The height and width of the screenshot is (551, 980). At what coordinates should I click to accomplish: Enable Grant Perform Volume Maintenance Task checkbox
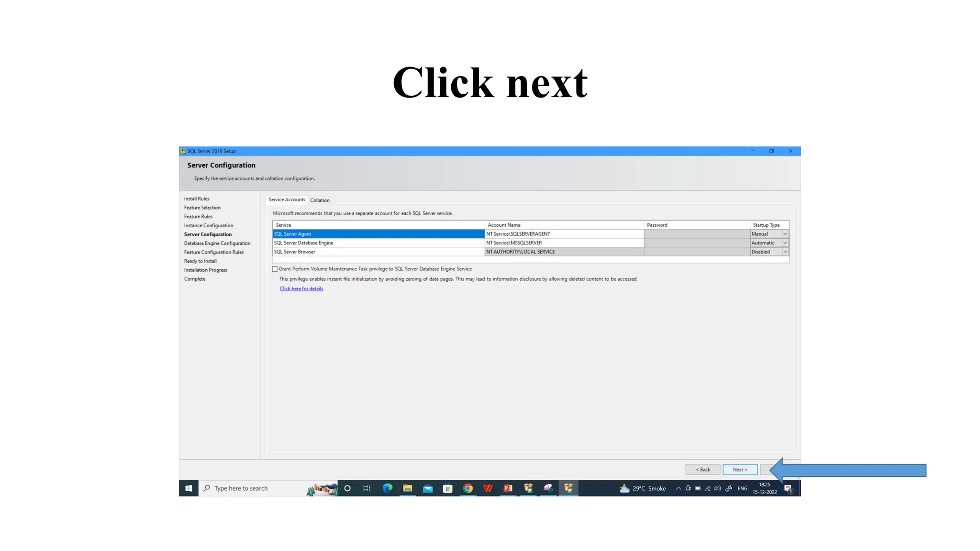(275, 269)
